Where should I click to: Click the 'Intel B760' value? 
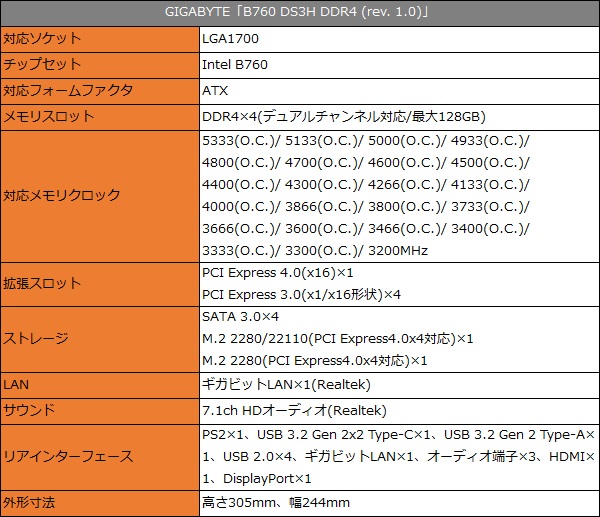click(235, 65)
